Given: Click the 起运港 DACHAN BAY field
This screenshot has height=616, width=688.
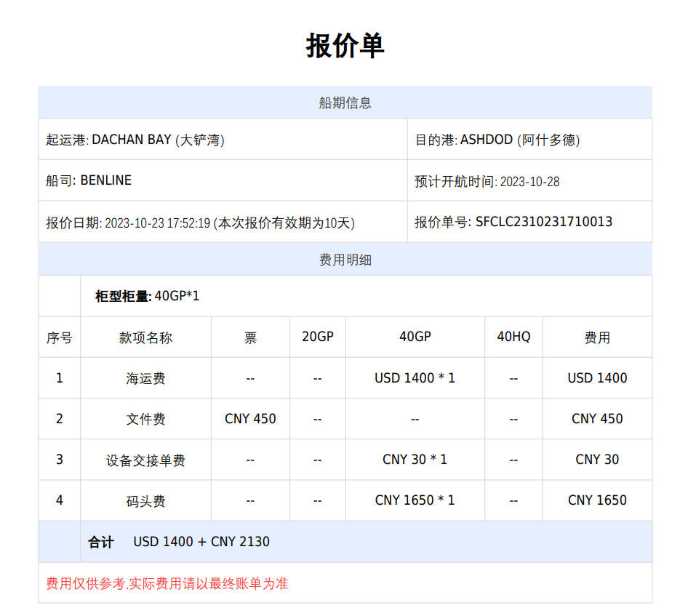Looking at the screenshot, I should [x=135, y=140].
